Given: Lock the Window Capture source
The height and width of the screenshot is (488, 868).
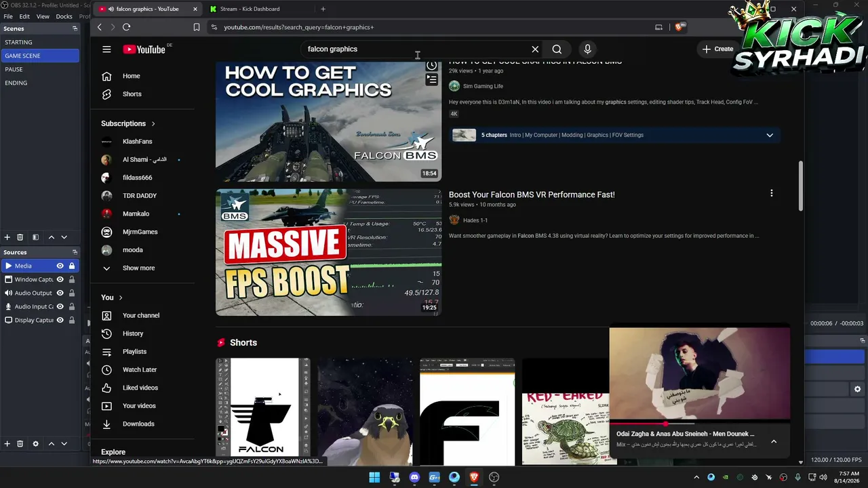Looking at the screenshot, I should click(72, 279).
